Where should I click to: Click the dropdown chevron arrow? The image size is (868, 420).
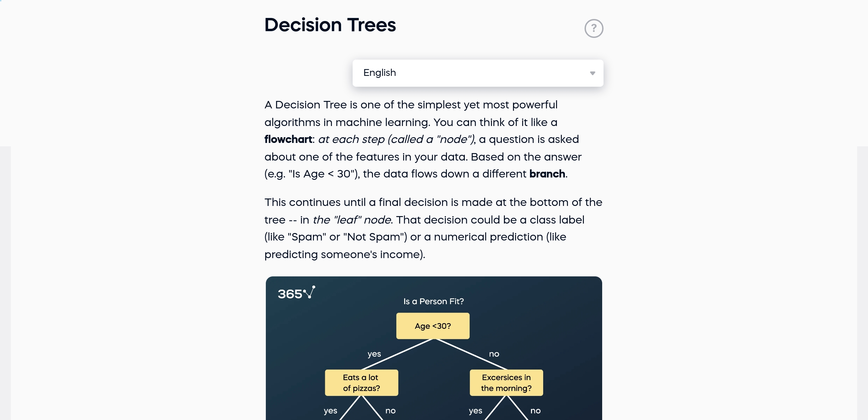coord(593,73)
